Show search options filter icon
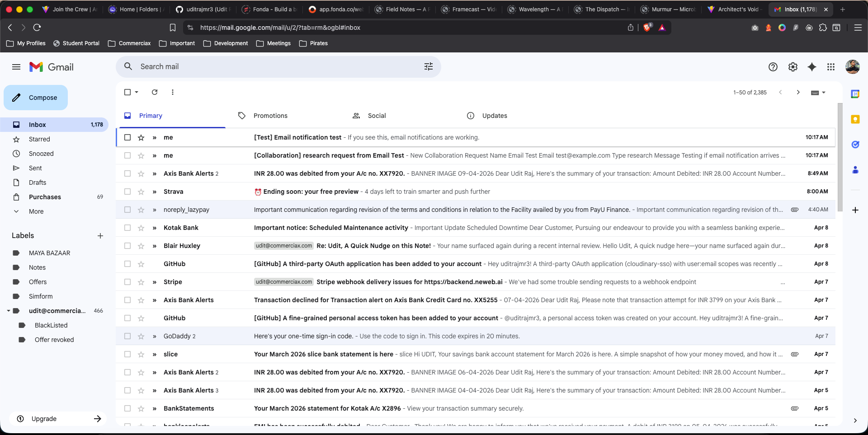The height and width of the screenshot is (435, 868). click(x=428, y=67)
